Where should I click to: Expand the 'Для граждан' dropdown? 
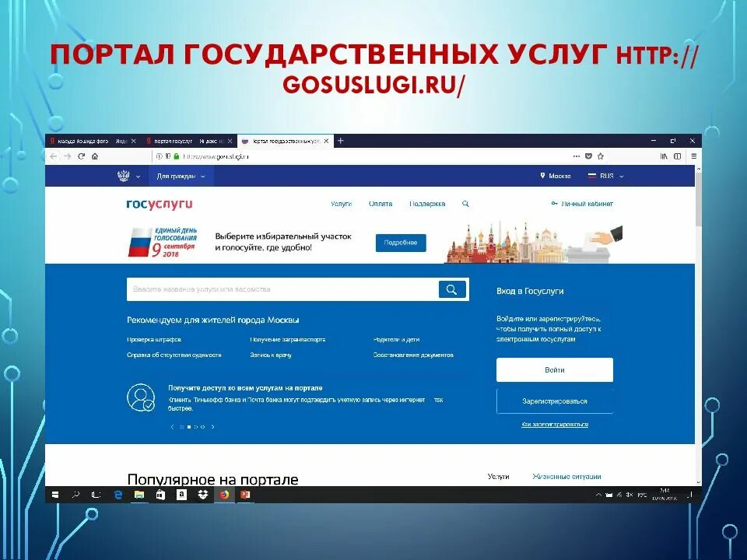[x=181, y=177]
